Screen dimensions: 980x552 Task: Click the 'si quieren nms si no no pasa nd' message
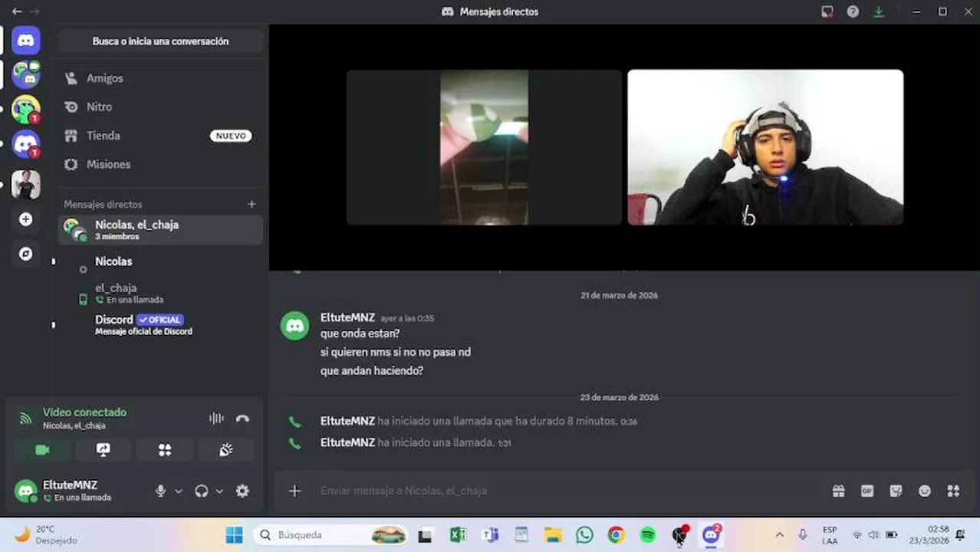pyautogui.click(x=396, y=352)
